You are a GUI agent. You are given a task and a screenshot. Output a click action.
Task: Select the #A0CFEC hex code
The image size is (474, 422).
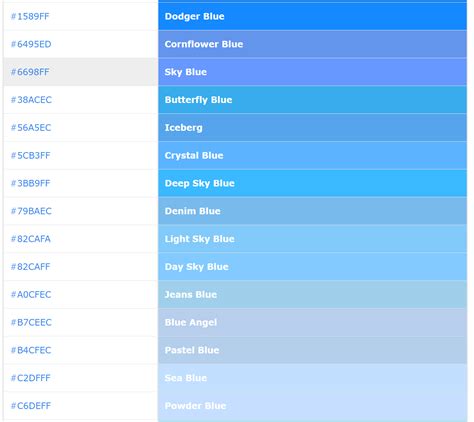31,294
